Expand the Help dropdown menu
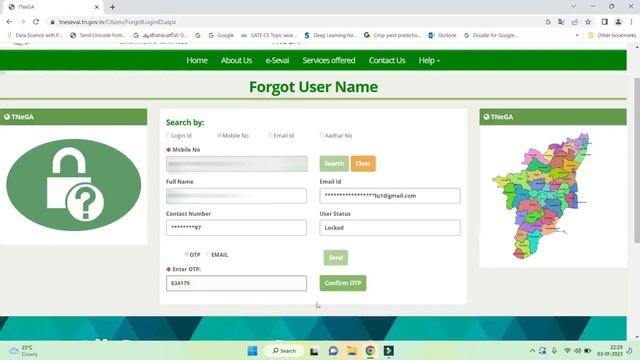Image resolution: width=640 pixels, height=360 pixels. pos(429,60)
